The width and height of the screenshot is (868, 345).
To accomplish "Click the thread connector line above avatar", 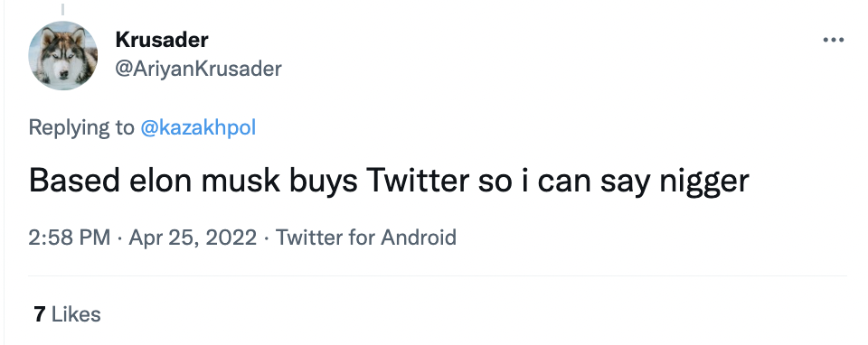I will 62,9.
